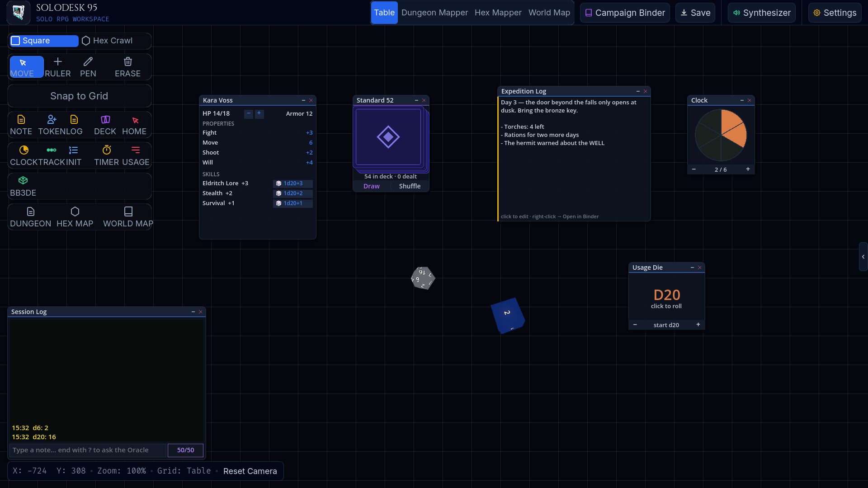The image size is (868, 488).
Task: Open the DUNGEON mapper from sidebar
Action: click(31, 217)
